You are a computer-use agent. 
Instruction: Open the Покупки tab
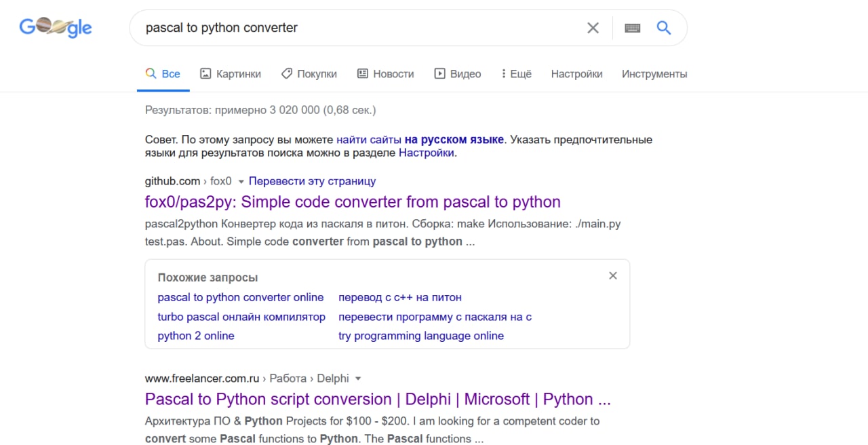(x=309, y=74)
